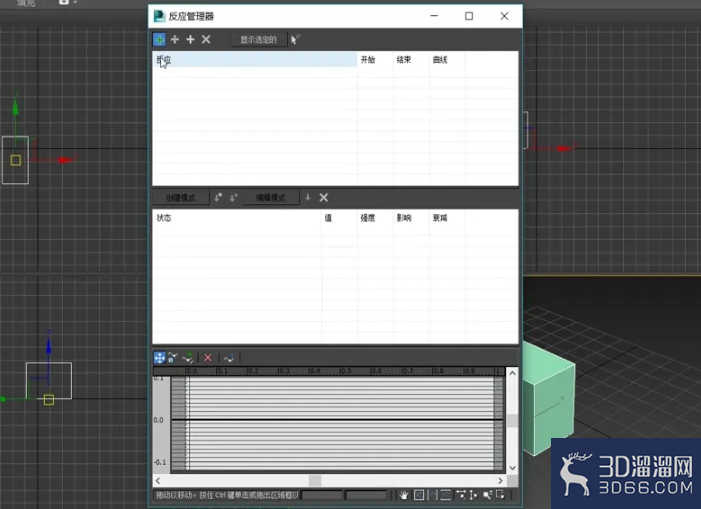Viewport: 701px width, 509px height.
Task: Toggle the 编辑模式 button
Action: [x=270, y=198]
